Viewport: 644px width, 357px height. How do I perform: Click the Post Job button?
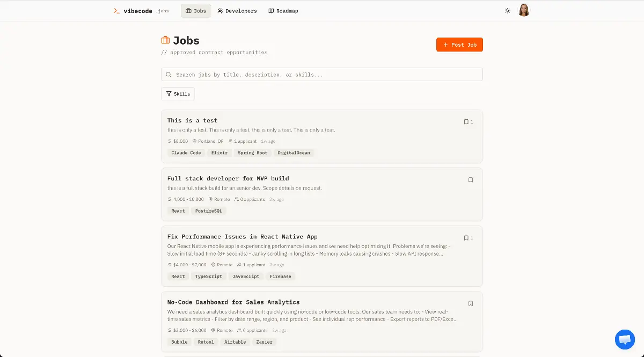coord(459,45)
